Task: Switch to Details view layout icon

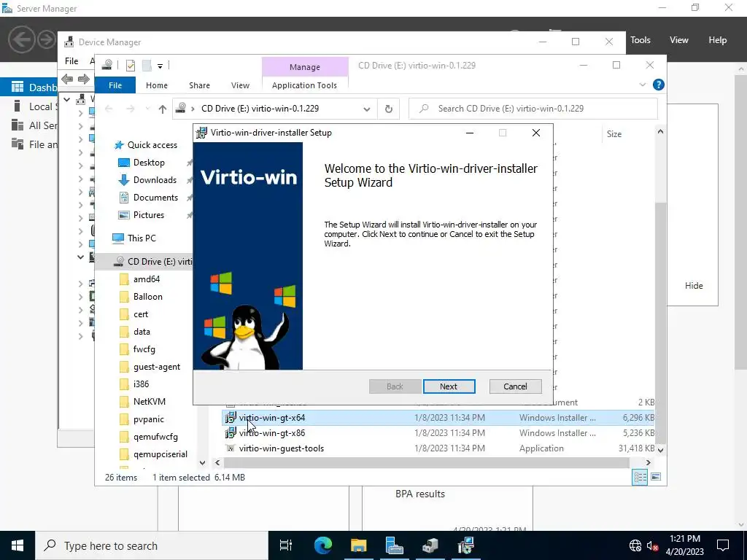Action: [640, 477]
